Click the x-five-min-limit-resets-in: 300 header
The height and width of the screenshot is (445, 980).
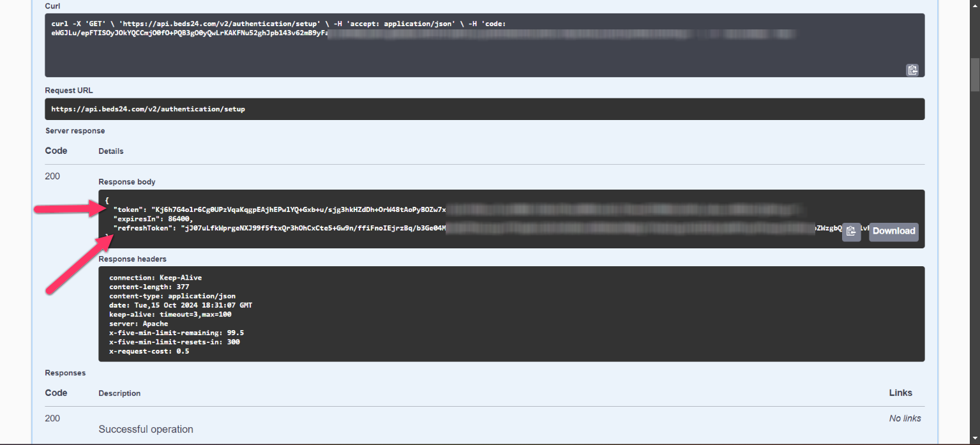tap(174, 342)
